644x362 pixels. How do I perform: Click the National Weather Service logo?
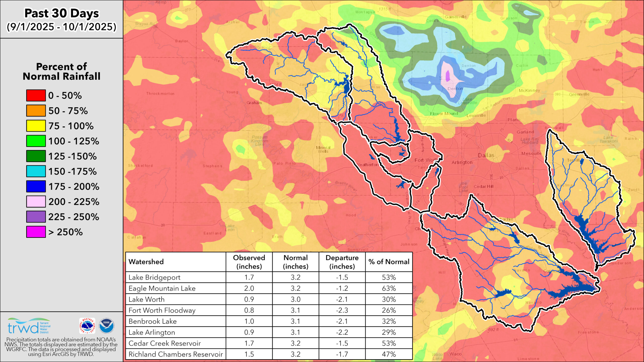(87, 326)
